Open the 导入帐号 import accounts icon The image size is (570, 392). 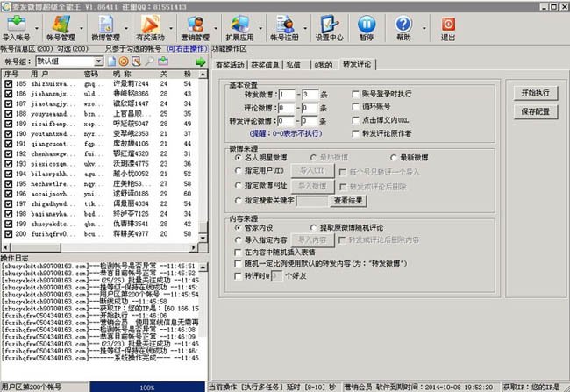[x=16, y=28]
